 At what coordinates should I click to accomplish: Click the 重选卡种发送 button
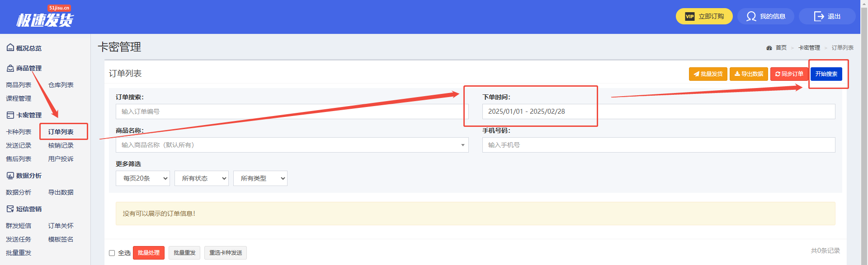click(226, 253)
